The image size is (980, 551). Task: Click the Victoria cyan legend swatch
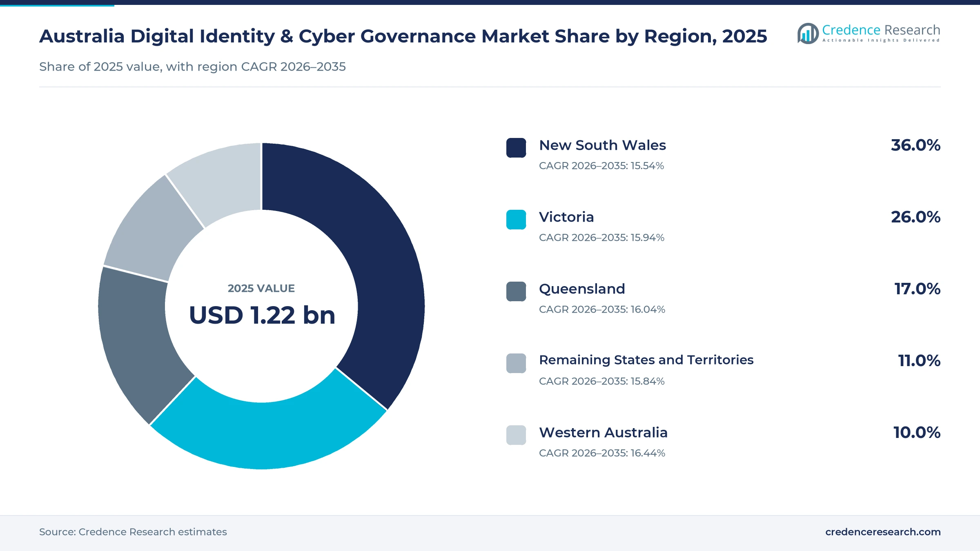(516, 220)
